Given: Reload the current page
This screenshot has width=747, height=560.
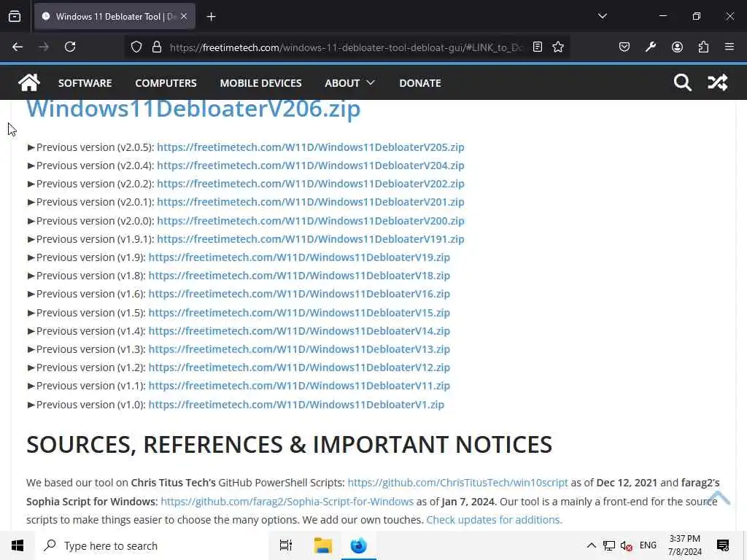Looking at the screenshot, I should coord(70,47).
